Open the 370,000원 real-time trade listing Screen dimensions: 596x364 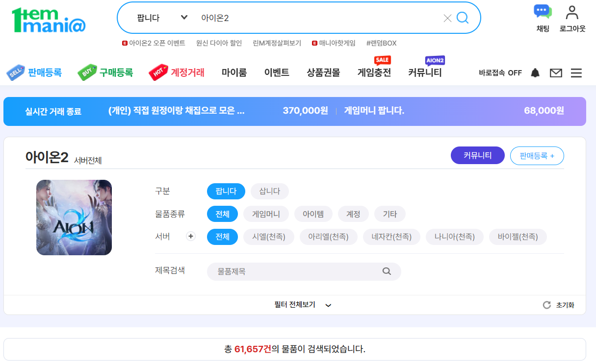[218, 111]
